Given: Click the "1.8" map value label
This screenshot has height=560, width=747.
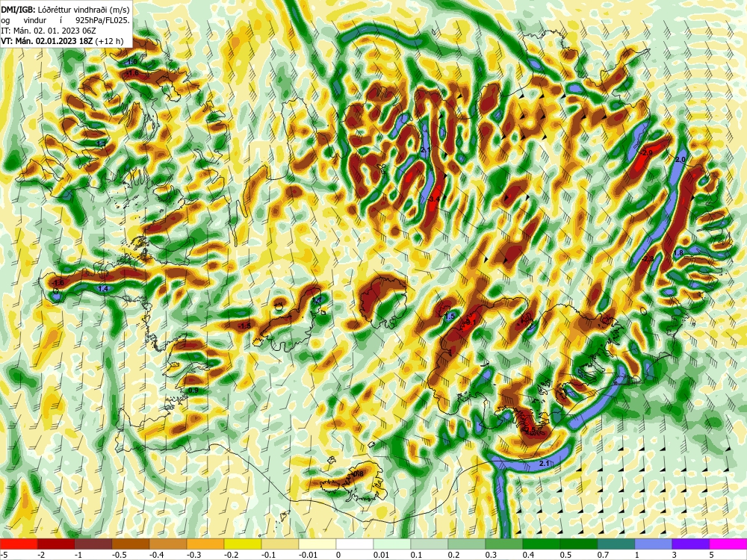Looking at the screenshot, I should (x=679, y=253).
